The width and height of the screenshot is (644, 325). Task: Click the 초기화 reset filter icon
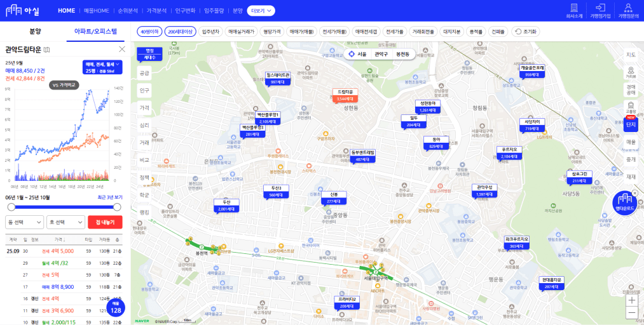[517, 31]
